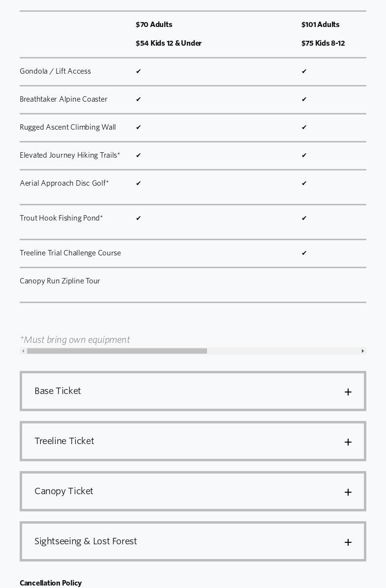Screen dimensions: 386x588
Task: Click the "Cancellation Policy" heading
Action: 51,583
